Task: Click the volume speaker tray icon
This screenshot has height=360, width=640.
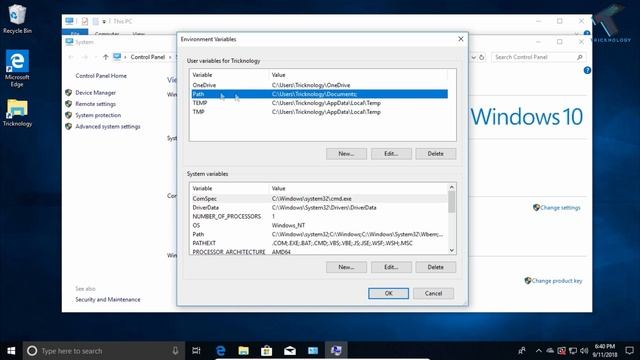Action: pyautogui.click(x=584, y=351)
